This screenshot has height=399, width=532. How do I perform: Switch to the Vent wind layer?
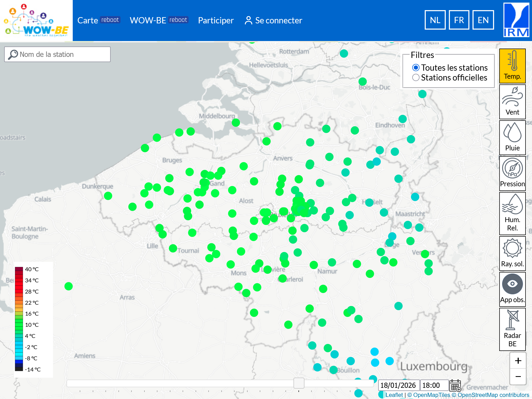coord(512,102)
